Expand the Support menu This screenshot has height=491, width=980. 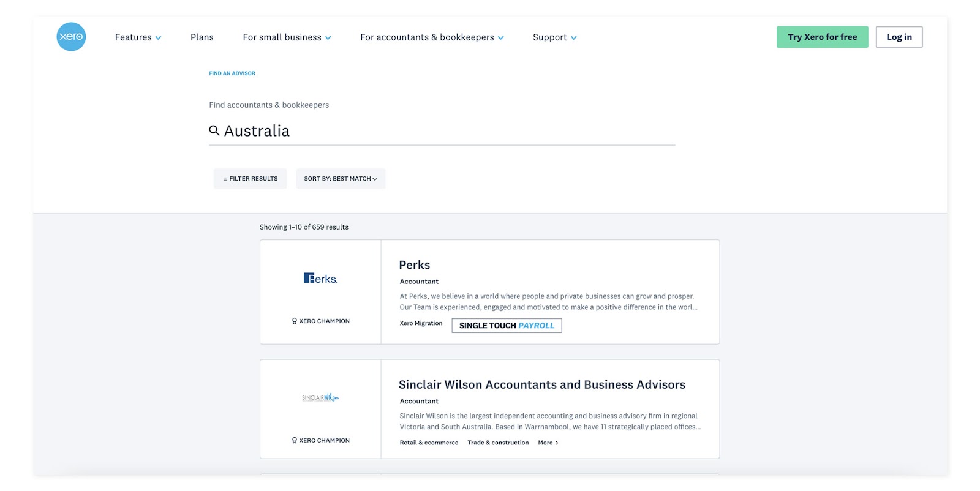click(x=554, y=37)
